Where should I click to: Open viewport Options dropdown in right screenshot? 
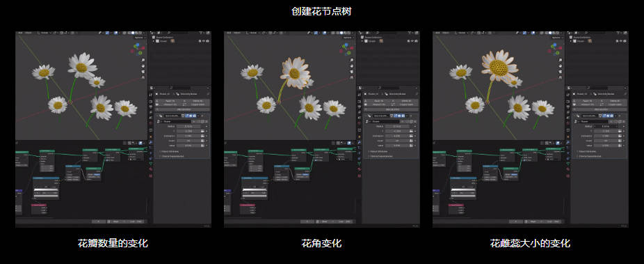557,38
